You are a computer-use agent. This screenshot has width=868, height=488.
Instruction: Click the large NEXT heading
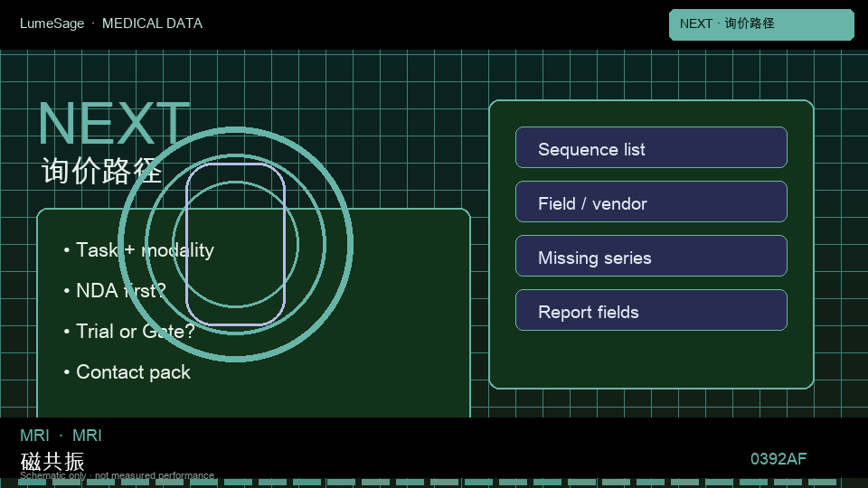pos(114,124)
